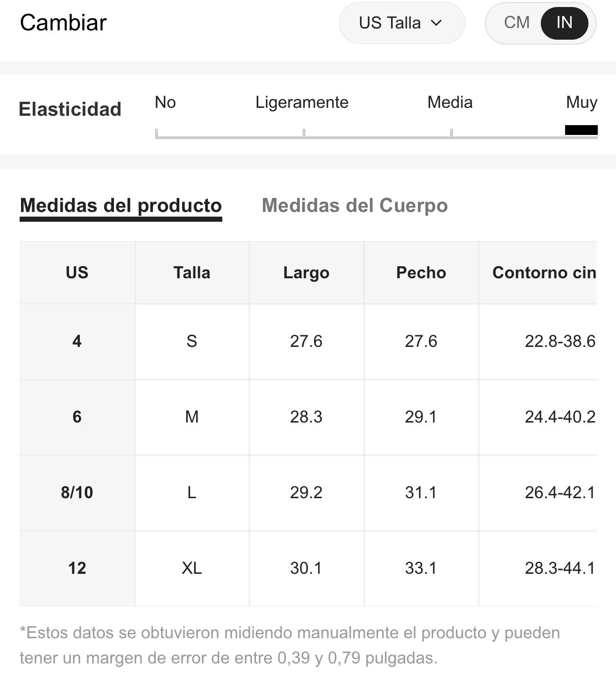Click the Muy marker on elasticity scale

coord(581,130)
